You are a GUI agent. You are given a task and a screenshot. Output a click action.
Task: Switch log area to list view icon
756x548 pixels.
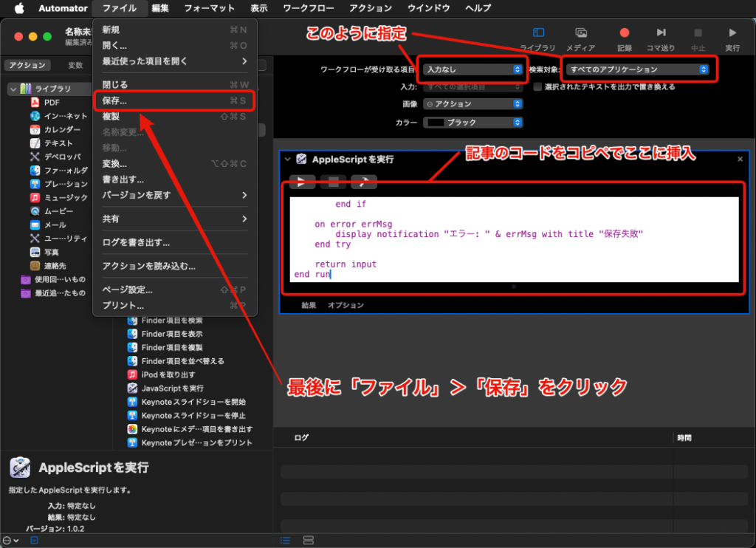285,540
